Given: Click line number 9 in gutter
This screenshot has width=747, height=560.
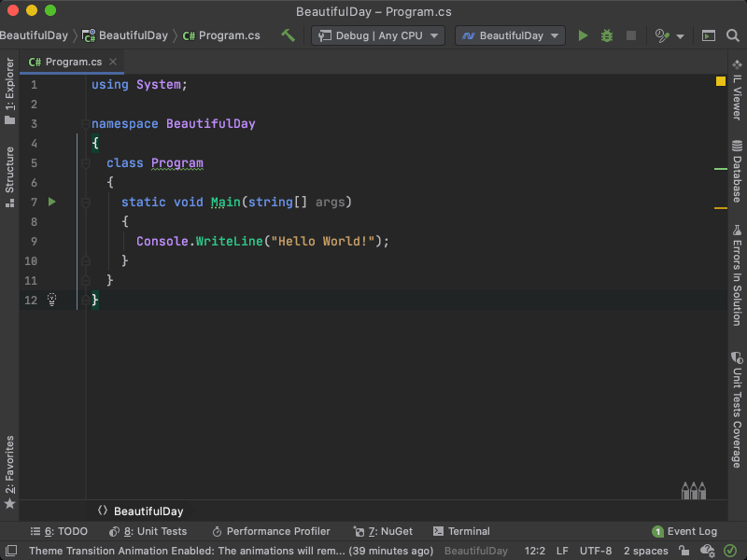Looking at the screenshot, I should (x=34, y=242).
